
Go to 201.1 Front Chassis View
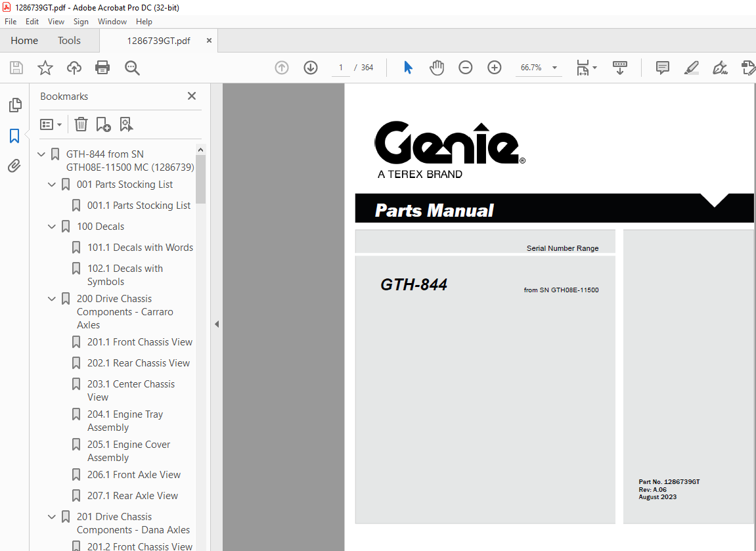click(x=140, y=342)
